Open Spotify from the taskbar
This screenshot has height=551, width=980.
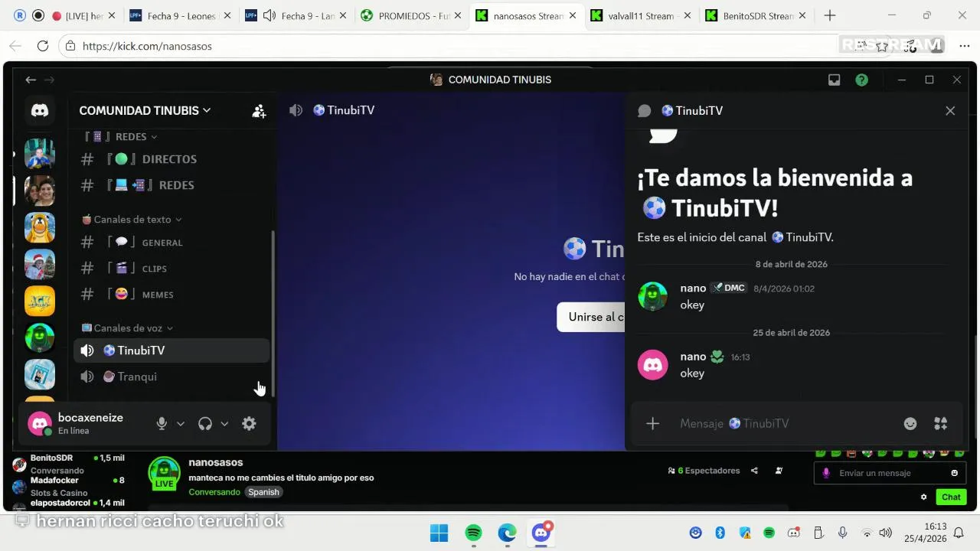[x=473, y=533]
